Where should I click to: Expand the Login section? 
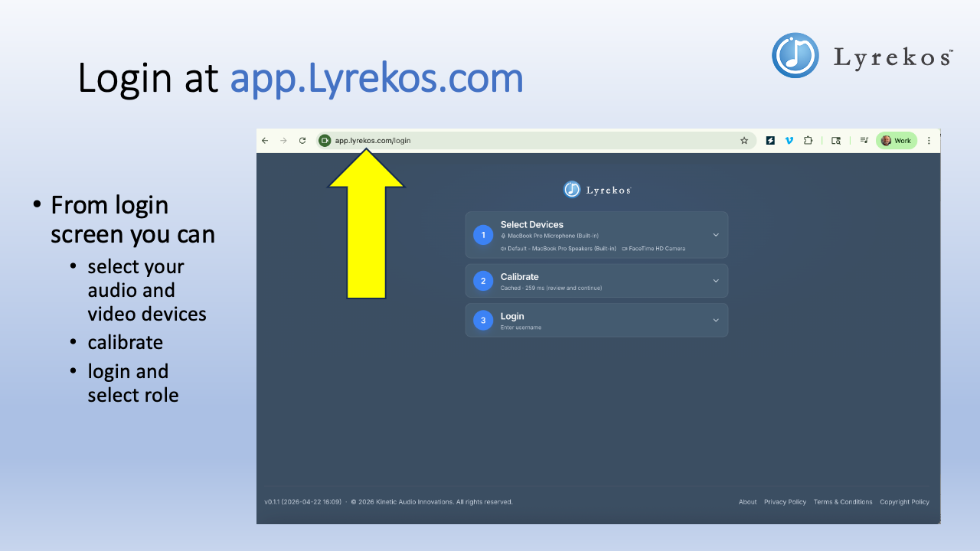tap(716, 319)
